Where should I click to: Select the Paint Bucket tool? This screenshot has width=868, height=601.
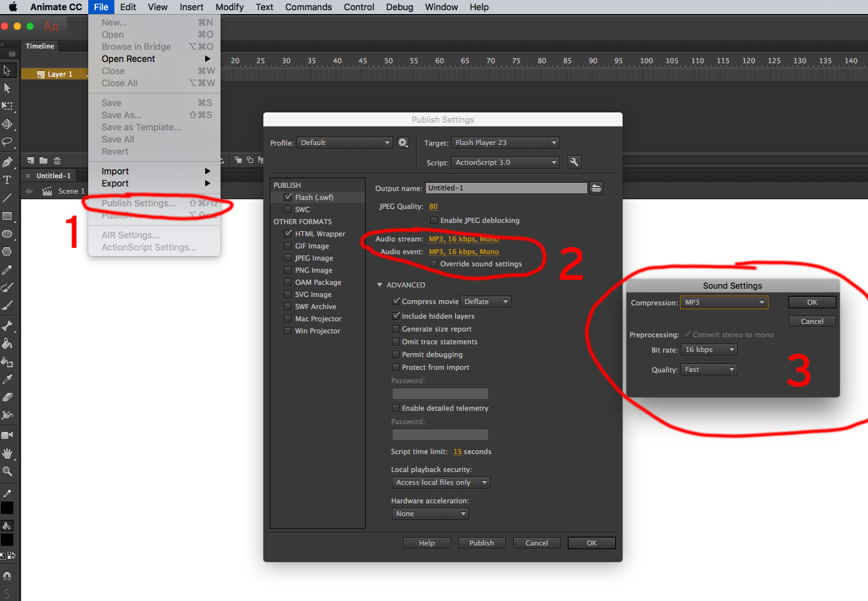coord(7,344)
